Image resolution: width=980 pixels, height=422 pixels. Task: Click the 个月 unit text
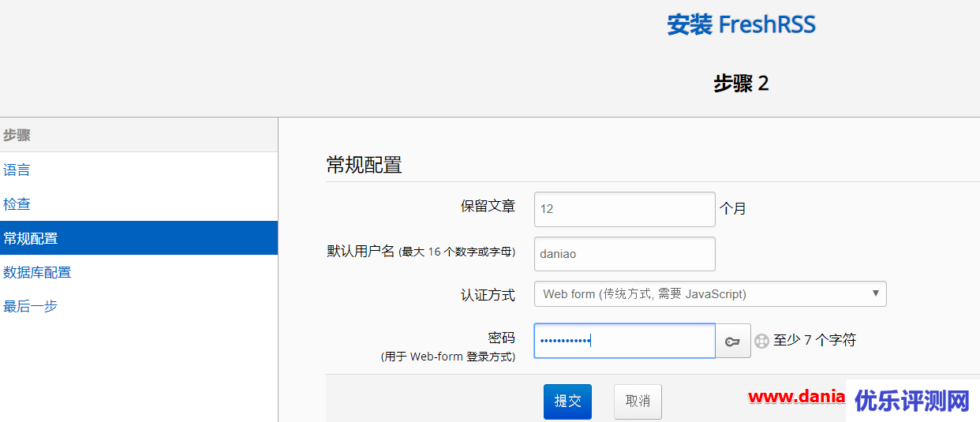click(733, 209)
